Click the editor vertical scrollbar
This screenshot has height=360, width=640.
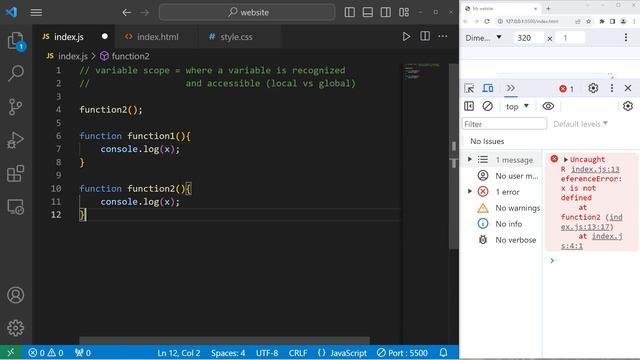[x=453, y=155]
